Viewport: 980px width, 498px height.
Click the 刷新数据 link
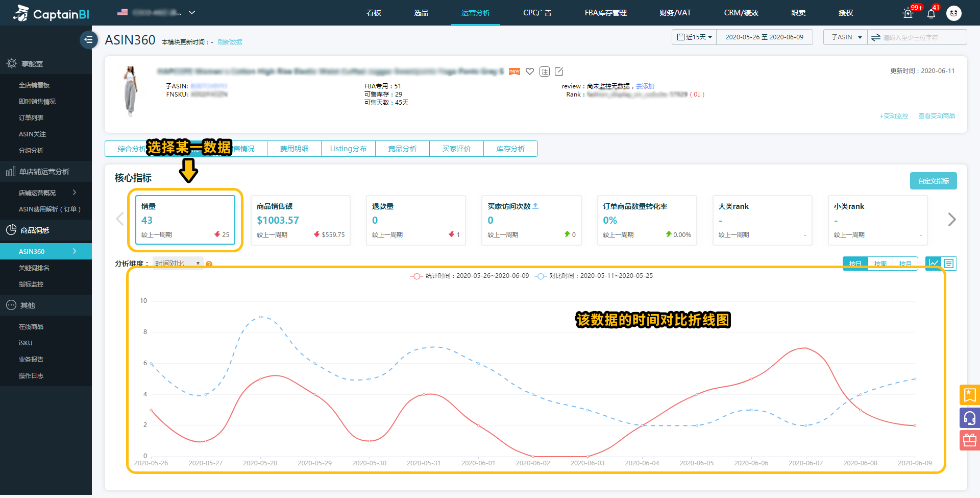230,42
